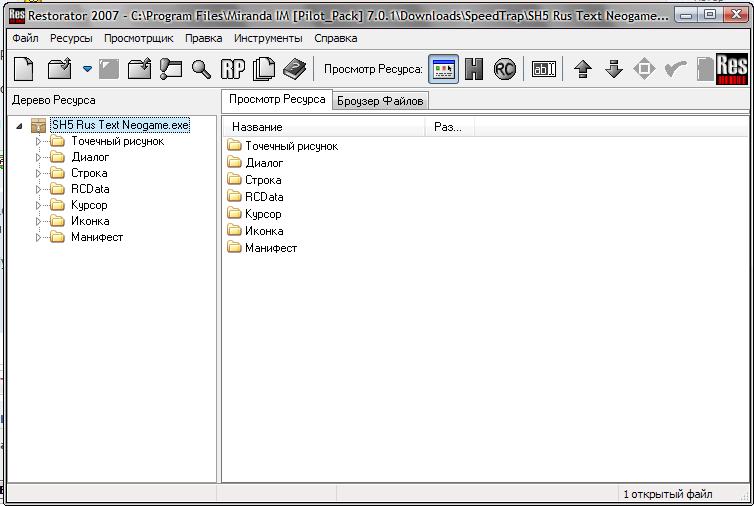Expand the Иконка folder in tree
This screenshot has width=754, height=506.
point(39,221)
